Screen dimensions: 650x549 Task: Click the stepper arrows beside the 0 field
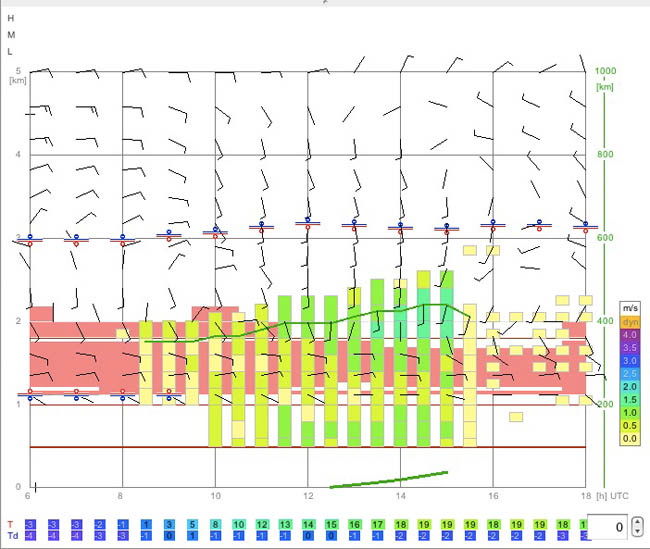pyautogui.click(x=638, y=527)
